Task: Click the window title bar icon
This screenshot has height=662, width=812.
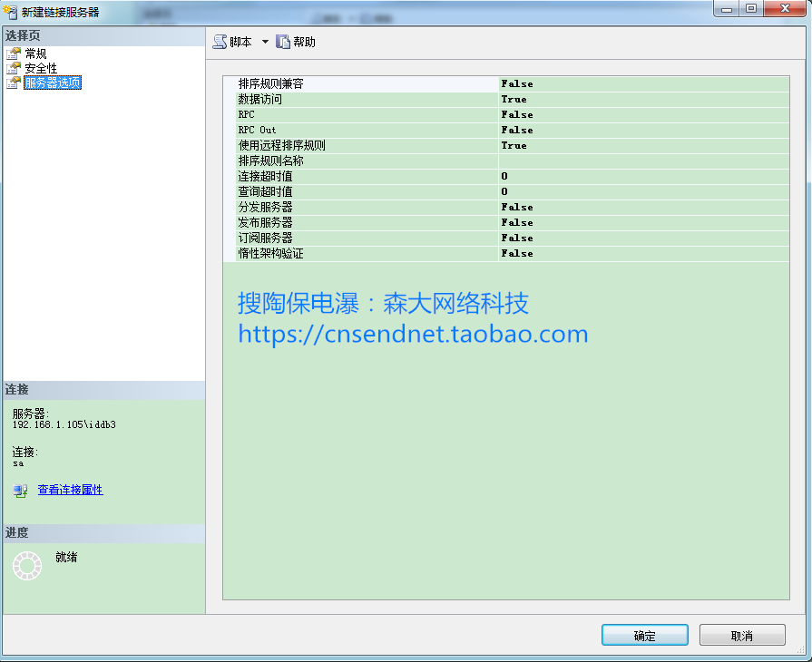Action: pos(10,12)
